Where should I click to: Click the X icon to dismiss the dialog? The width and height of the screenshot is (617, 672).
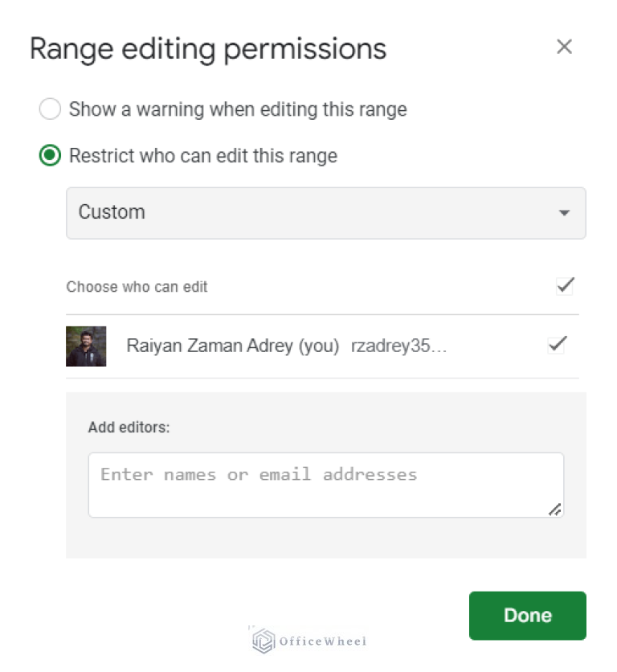click(564, 47)
